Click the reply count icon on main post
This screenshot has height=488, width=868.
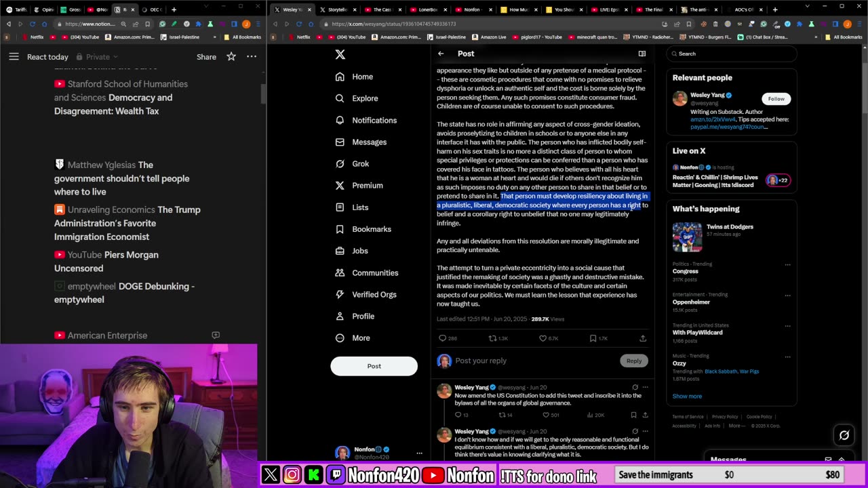(442, 338)
